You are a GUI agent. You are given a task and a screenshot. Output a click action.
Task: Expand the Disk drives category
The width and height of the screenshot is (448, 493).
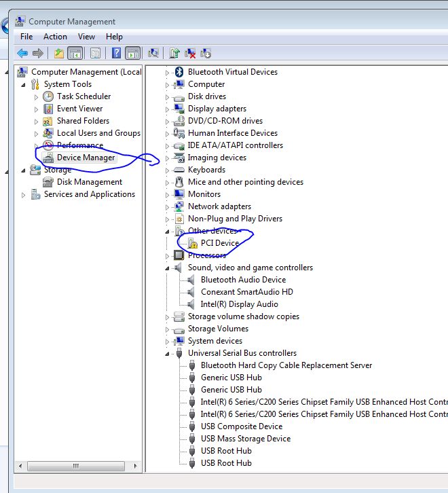coord(167,97)
